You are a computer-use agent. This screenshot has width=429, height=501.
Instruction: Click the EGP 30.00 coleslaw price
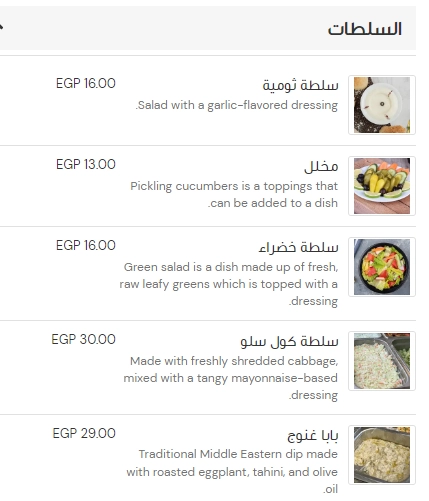(83, 339)
